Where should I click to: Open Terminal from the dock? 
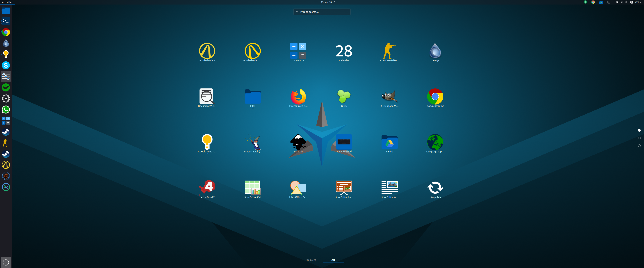click(x=6, y=21)
